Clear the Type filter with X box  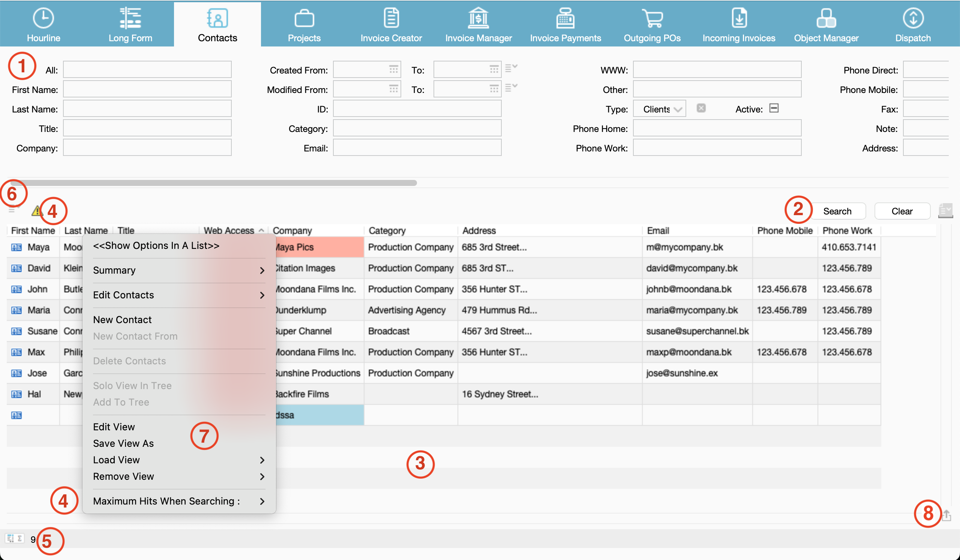click(701, 108)
